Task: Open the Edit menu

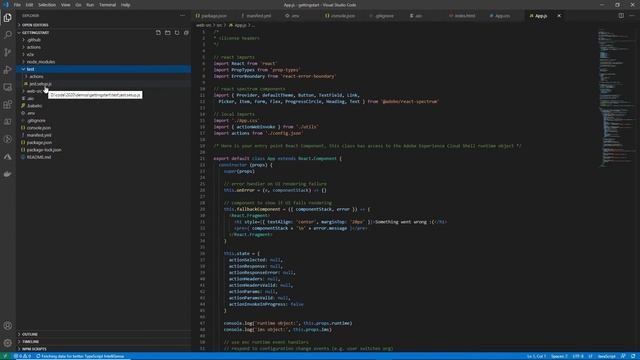Action: [29, 5]
